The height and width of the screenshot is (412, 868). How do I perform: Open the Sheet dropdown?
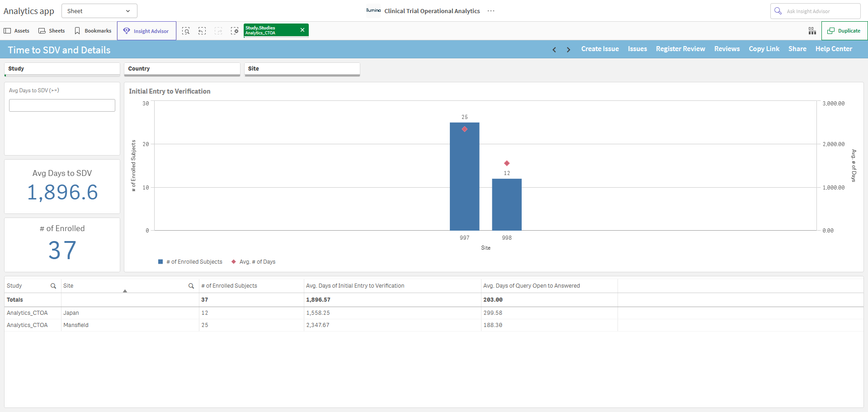(99, 11)
